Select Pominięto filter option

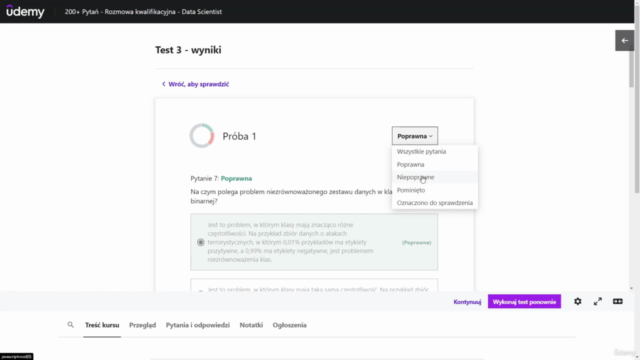tap(411, 190)
